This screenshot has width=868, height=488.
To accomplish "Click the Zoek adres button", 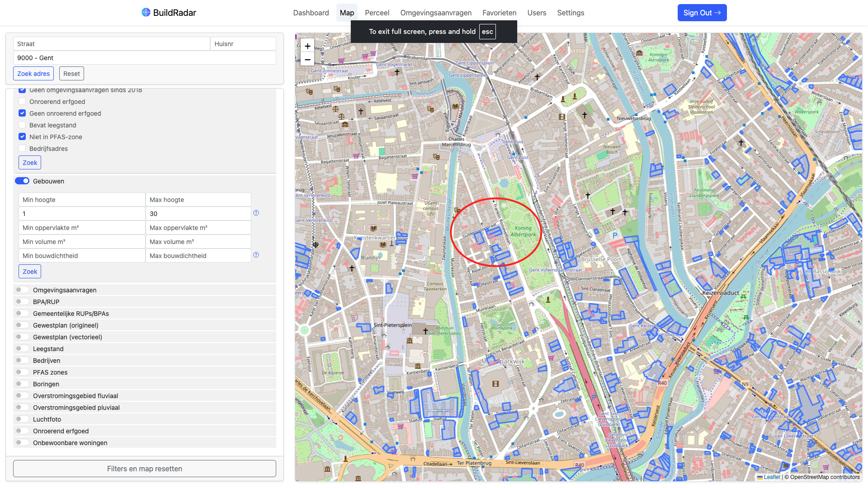I will click(33, 74).
